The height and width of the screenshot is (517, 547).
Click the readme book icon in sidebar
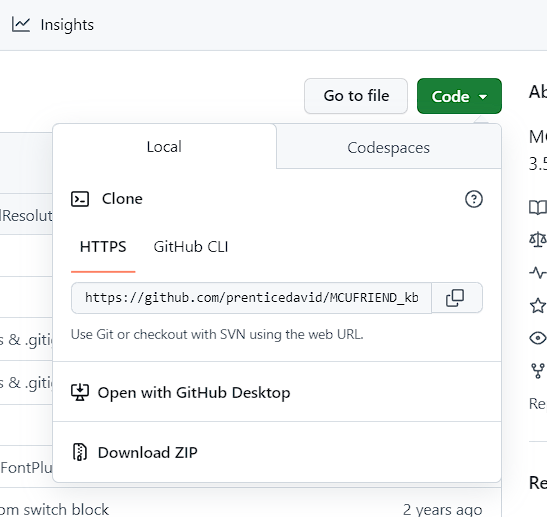point(538,207)
